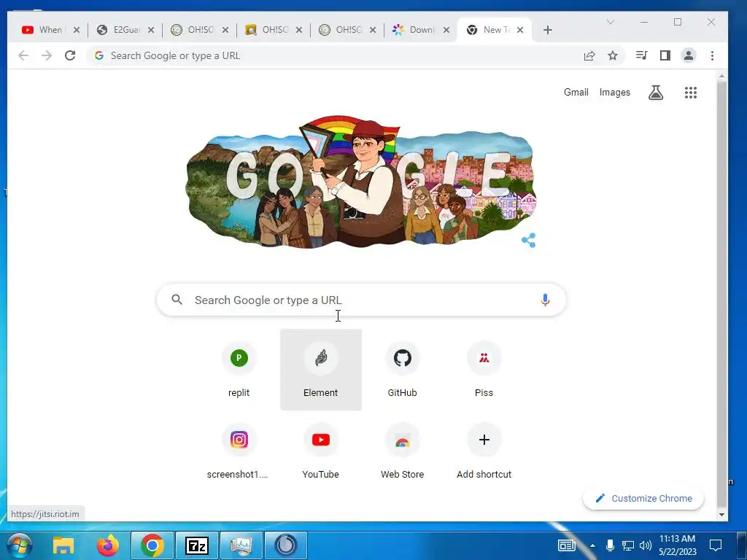Click the Chrome taskbar icon
747x560 pixels.
pos(152,545)
